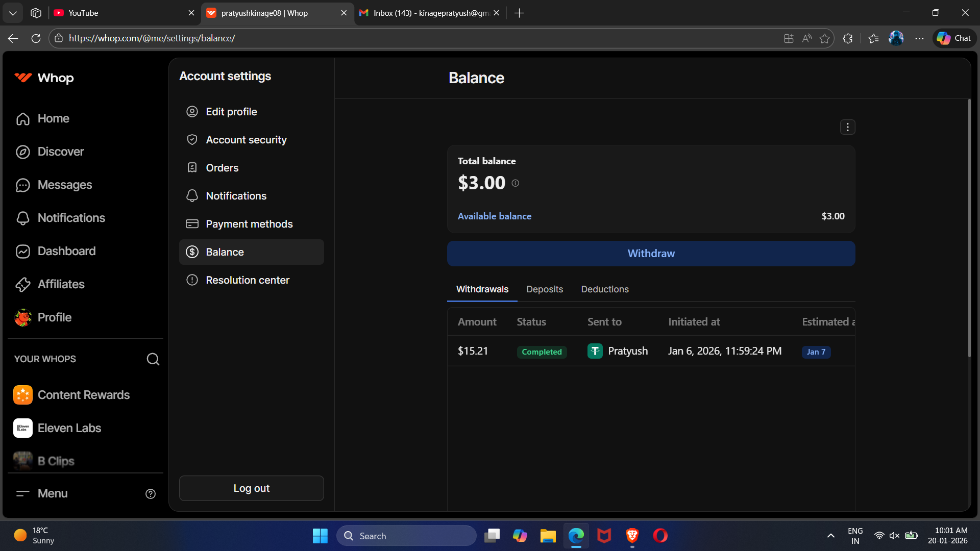
Task: Open Account security settings
Action: point(246,140)
